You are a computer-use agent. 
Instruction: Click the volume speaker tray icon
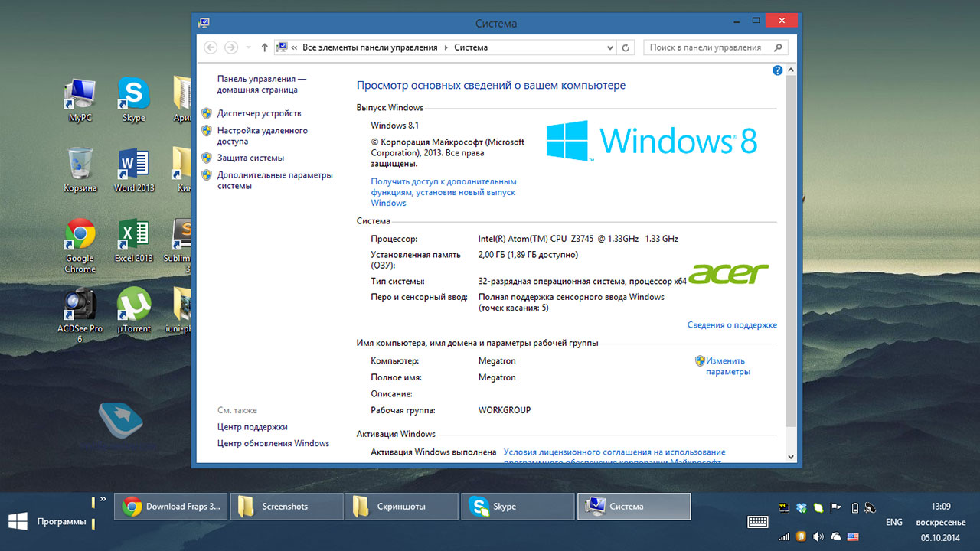point(818,536)
